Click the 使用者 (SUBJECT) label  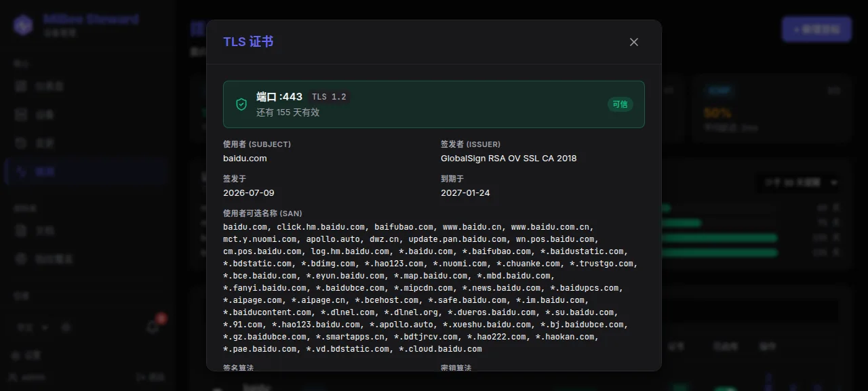pos(257,144)
